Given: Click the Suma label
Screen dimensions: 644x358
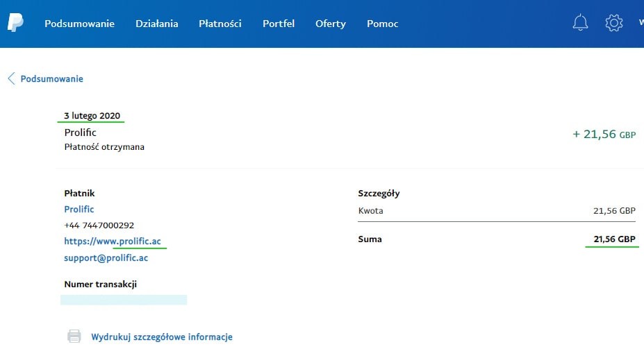Looking at the screenshot, I should pos(370,239).
